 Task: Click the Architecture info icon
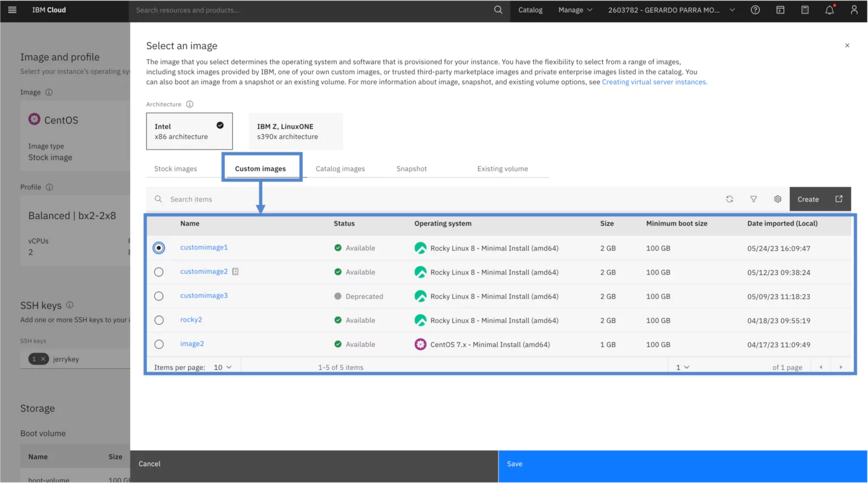(190, 104)
